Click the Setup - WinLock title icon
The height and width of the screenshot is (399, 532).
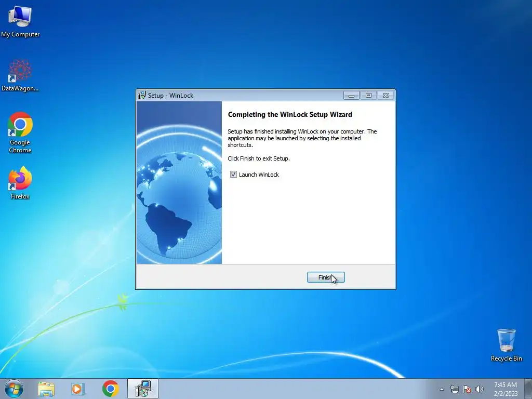[x=142, y=96]
